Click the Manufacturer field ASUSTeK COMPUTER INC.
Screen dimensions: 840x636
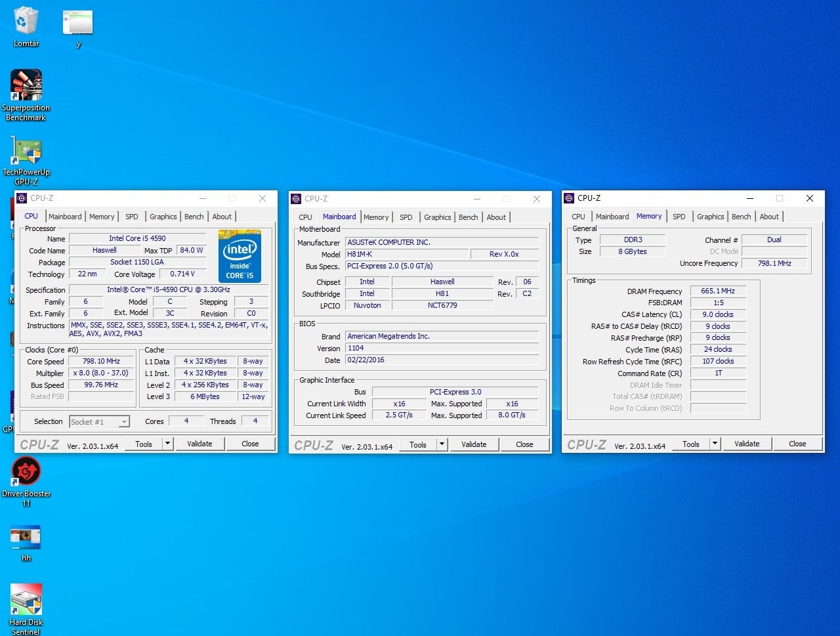(x=442, y=242)
